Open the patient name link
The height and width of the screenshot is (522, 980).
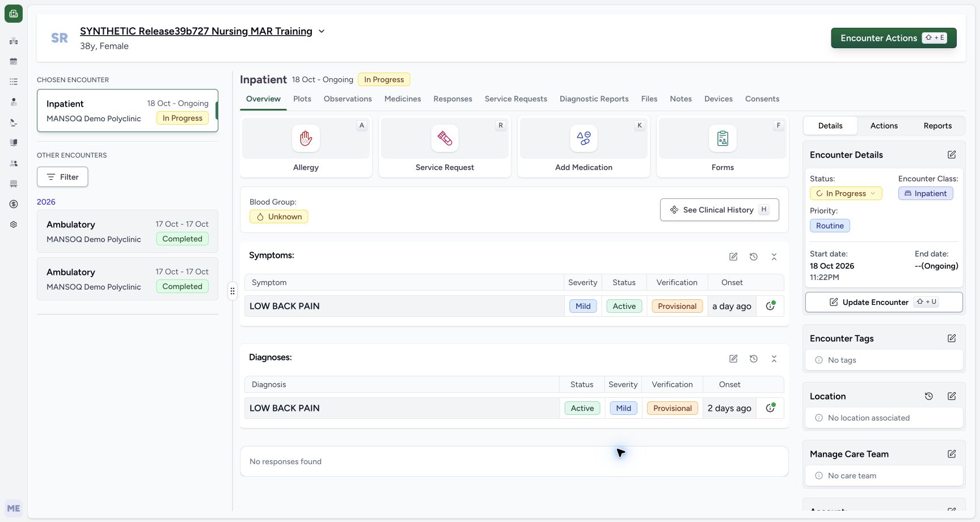click(196, 31)
